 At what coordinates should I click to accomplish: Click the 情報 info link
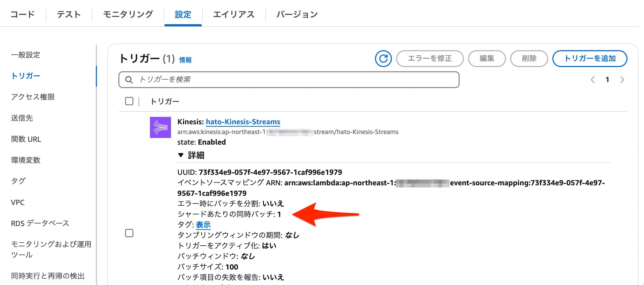point(185,60)
